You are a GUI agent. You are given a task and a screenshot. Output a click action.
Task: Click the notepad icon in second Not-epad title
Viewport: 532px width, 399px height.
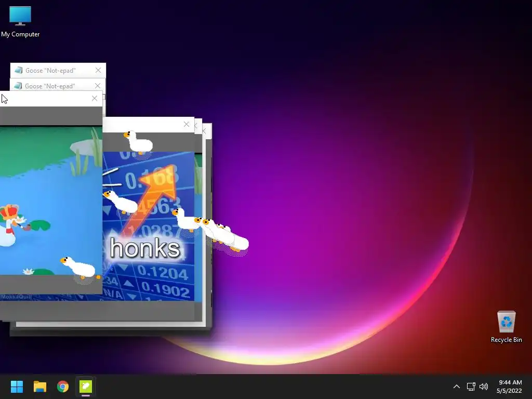point(18,86)
